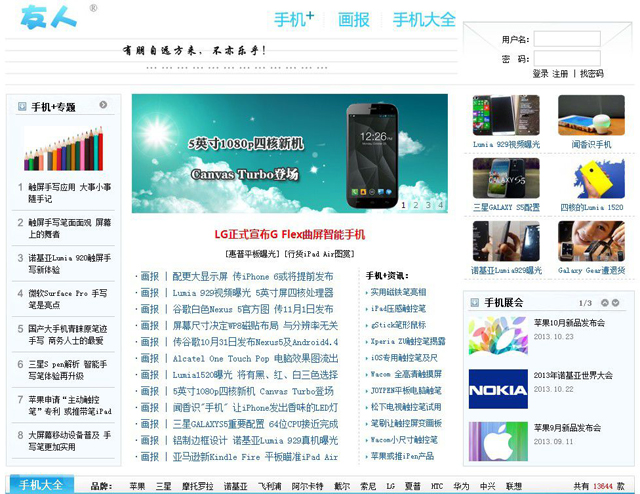Image resolution: width=640 pixels, height=494 pixels.
Task: Open the Galaxy Gear遭退货 thumbnail
Action: 591,241
